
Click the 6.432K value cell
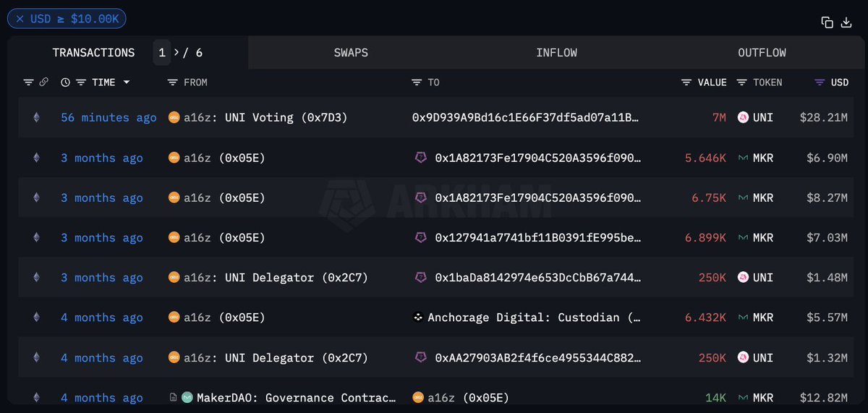705,317
